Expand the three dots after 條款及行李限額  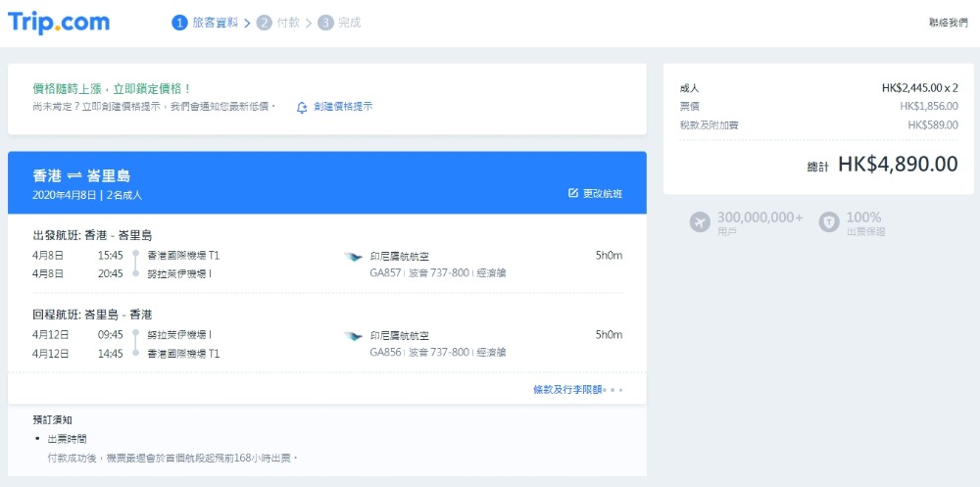pyautogui.click(x=614, y=390)
